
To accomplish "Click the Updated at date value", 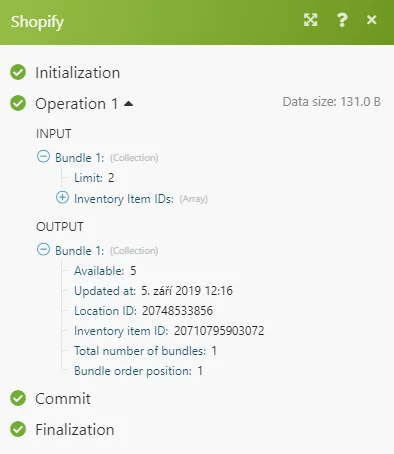I will point(187,291).
